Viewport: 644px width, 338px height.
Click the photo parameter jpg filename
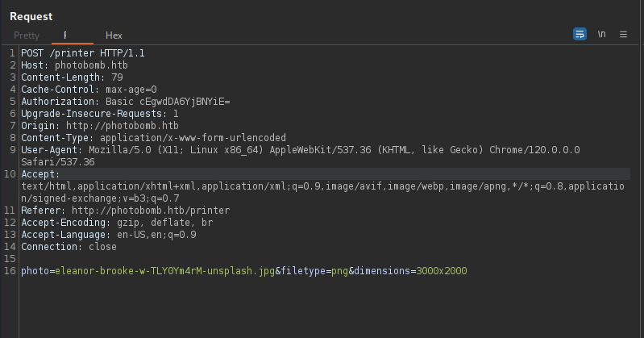coord(164,271)
